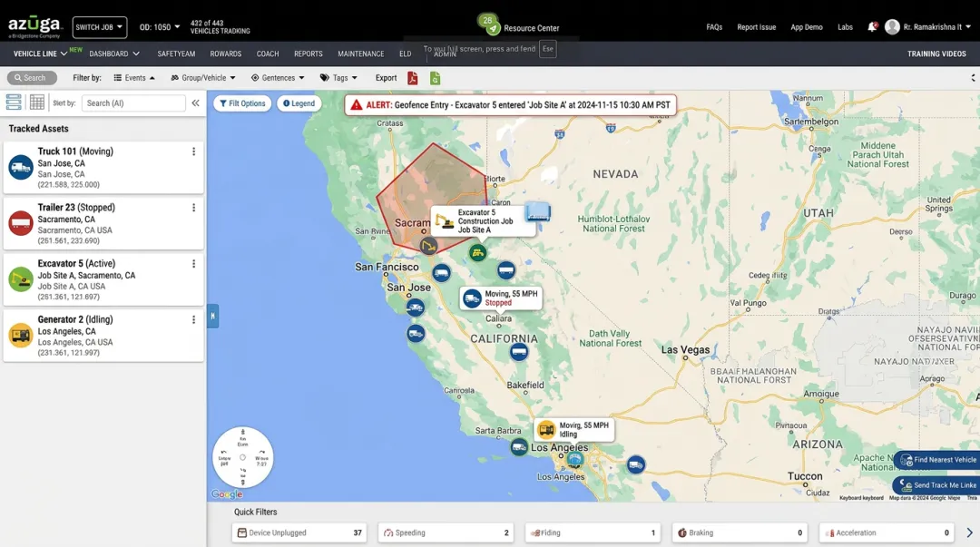Expand the Dashboard menu
The image size is (980, 547).
click(x=114, y=54)
